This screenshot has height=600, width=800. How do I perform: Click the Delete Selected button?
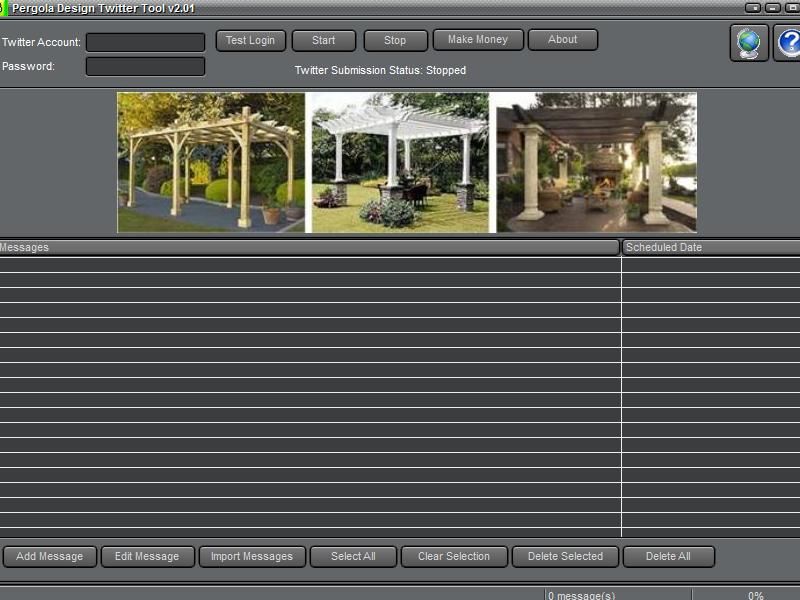pos(565,557)
